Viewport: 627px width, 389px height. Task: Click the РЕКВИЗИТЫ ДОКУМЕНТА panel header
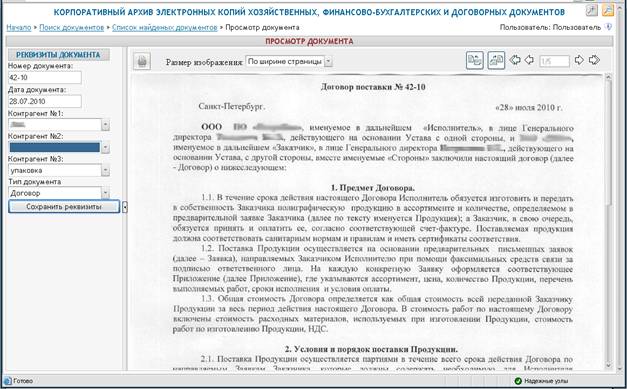[x=58, y=55]
